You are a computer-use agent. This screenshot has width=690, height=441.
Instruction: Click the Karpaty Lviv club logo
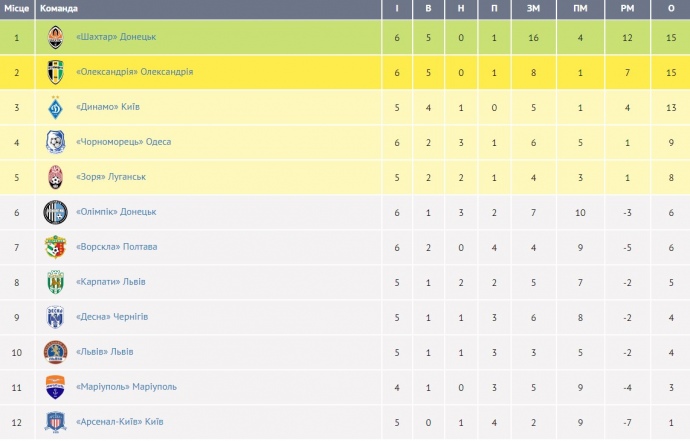tap(55, 282)
